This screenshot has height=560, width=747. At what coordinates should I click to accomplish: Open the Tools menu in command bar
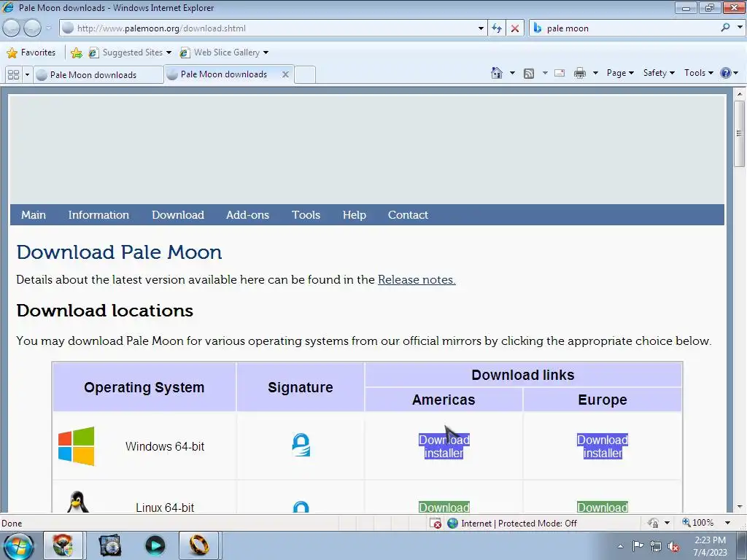(x=698, y=73)
